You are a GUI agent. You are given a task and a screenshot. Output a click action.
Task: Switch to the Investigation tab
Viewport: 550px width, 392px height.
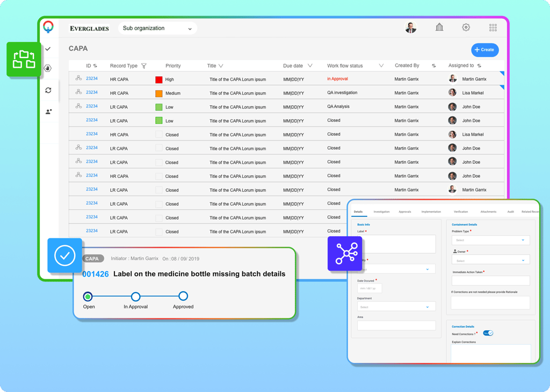[x=382, y=212]
